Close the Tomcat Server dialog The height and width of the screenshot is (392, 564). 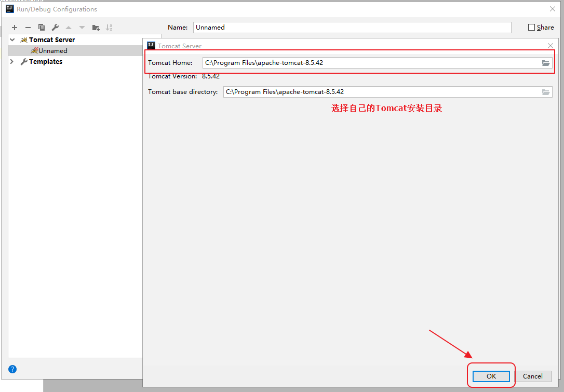(550, 46)
